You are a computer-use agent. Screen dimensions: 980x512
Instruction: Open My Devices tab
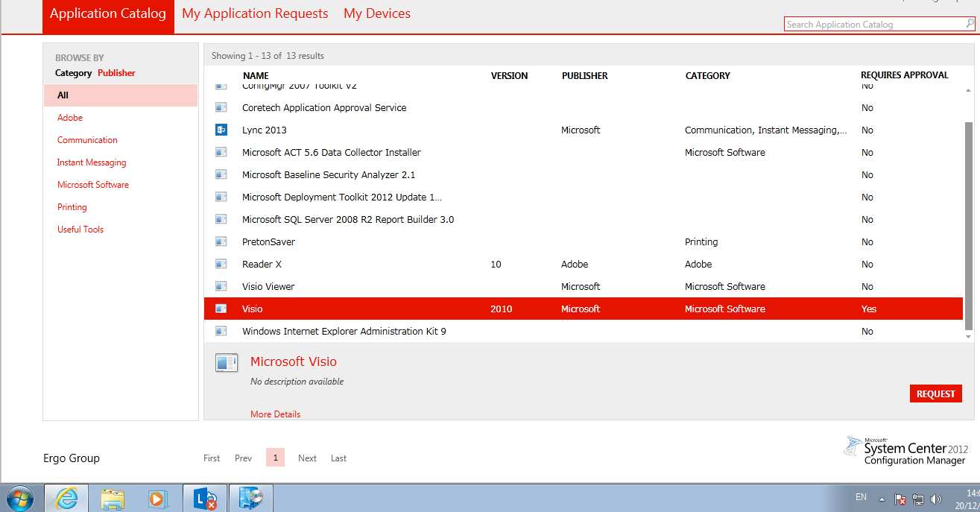pyautogui.click(x=377, y=14)
